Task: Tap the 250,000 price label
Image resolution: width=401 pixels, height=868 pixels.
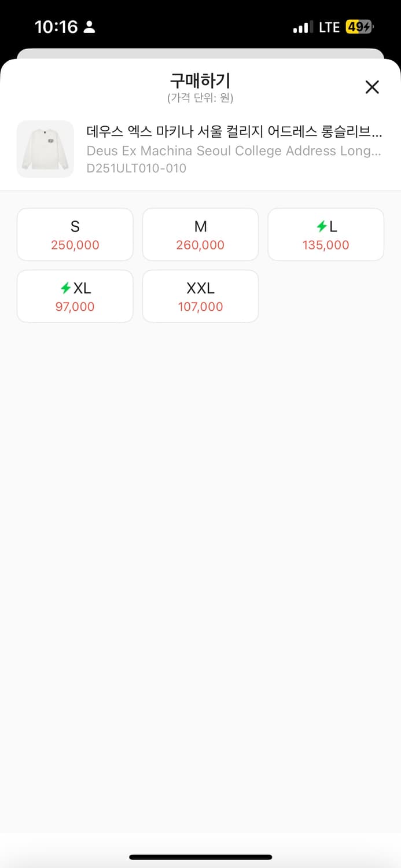Action: (75, 245)
